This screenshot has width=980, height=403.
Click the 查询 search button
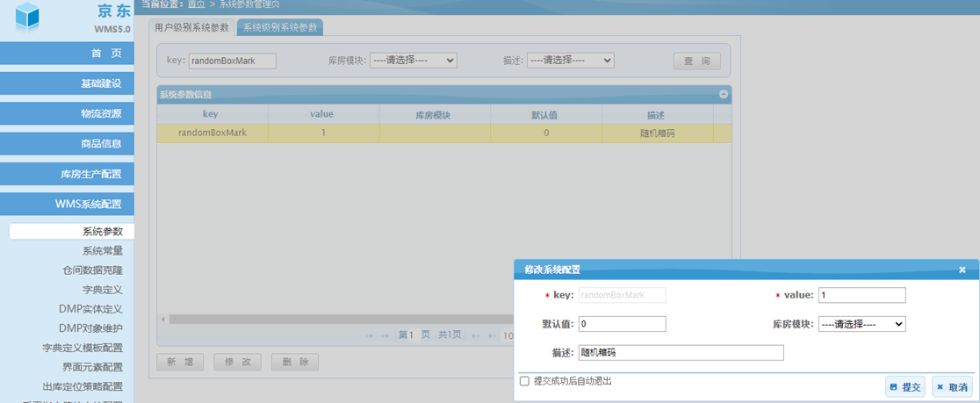pos(696,61)
